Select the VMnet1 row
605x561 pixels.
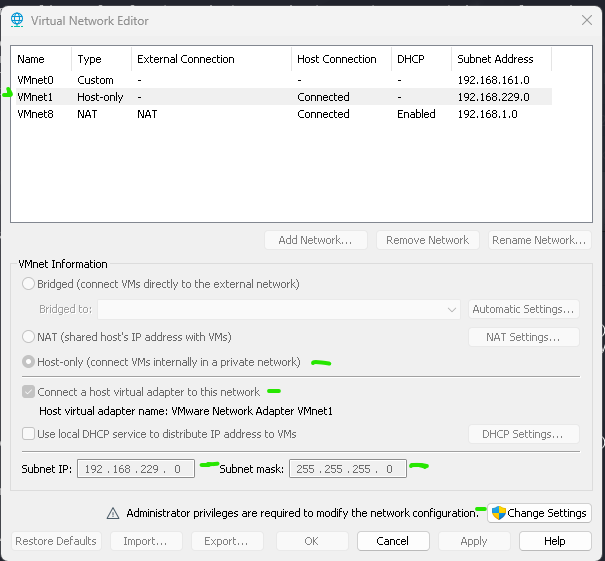click(284, 97)
